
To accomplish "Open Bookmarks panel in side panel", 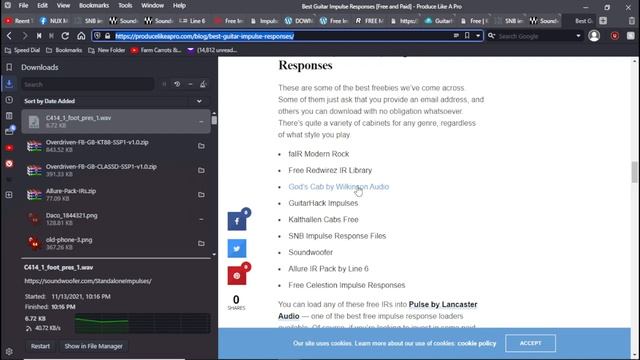I will (x=9, y=67).
